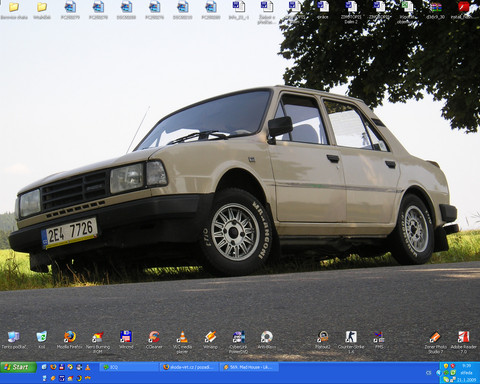This screenshot has height=384, width=480.
Task: Open the Koš recycle bin icon
Action: 42,340
